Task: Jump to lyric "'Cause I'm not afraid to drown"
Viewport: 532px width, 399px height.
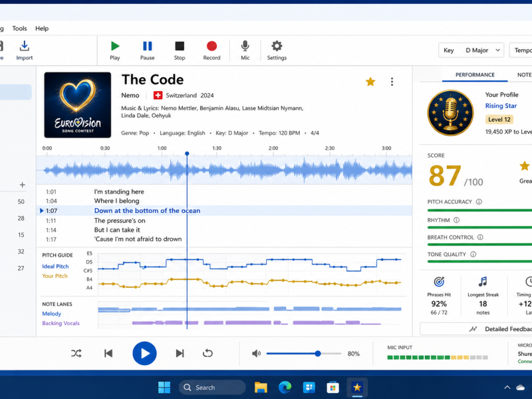Action: [138, 239]
